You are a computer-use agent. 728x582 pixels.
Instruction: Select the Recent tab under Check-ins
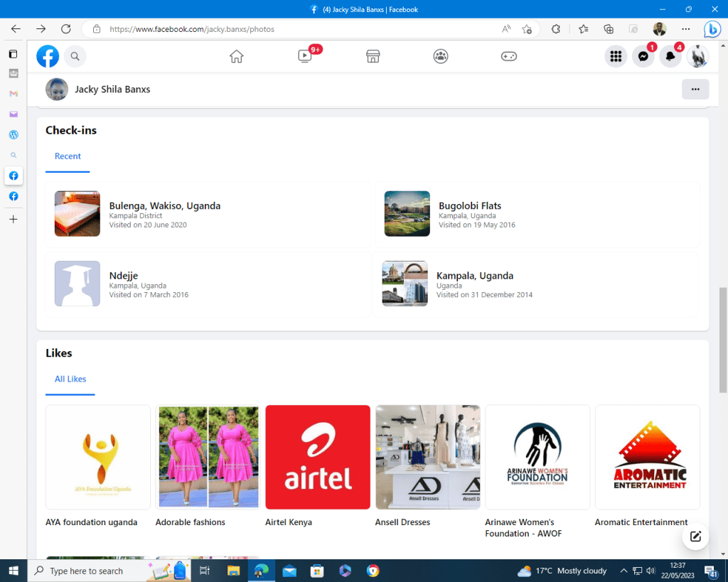click(68, 156)
